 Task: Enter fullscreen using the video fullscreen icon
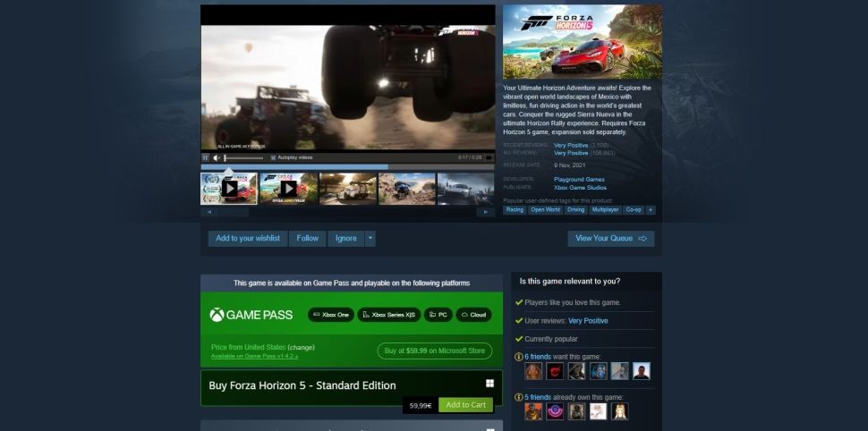pyautogui.click(x=489, y=157)
